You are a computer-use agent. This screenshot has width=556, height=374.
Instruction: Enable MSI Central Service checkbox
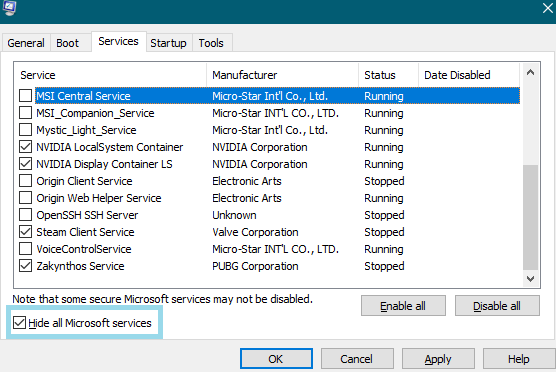[x=26, y=96]
